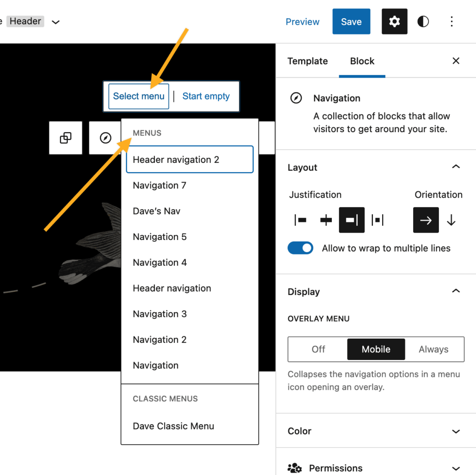Collapse the Layout section
This screenshot has height=475, width=476.
pos(456,167)
